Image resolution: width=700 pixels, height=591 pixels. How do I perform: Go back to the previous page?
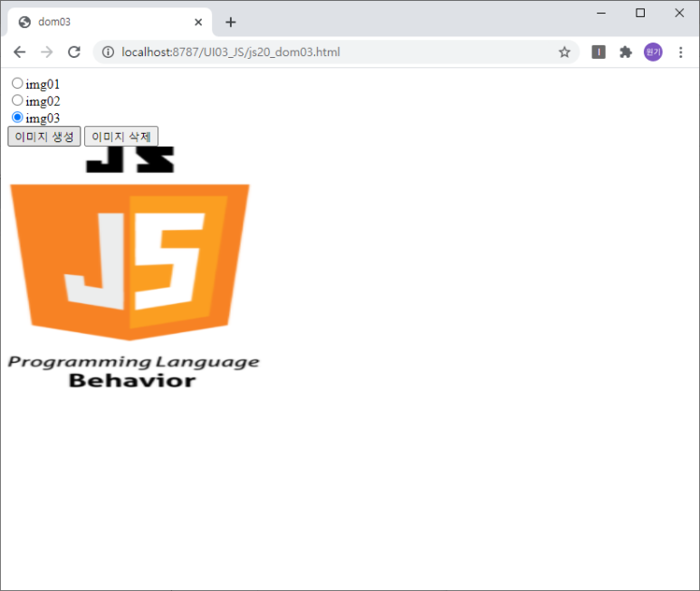click(20, 52)
